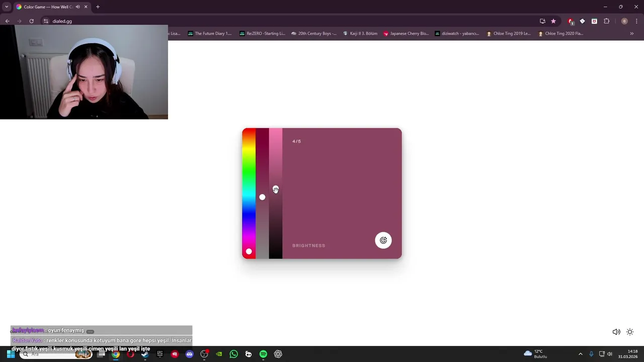The height and width of the screenshot is (362, 644).
Task: Open the NVIDIA app from the taskbar
Action: 219,354
